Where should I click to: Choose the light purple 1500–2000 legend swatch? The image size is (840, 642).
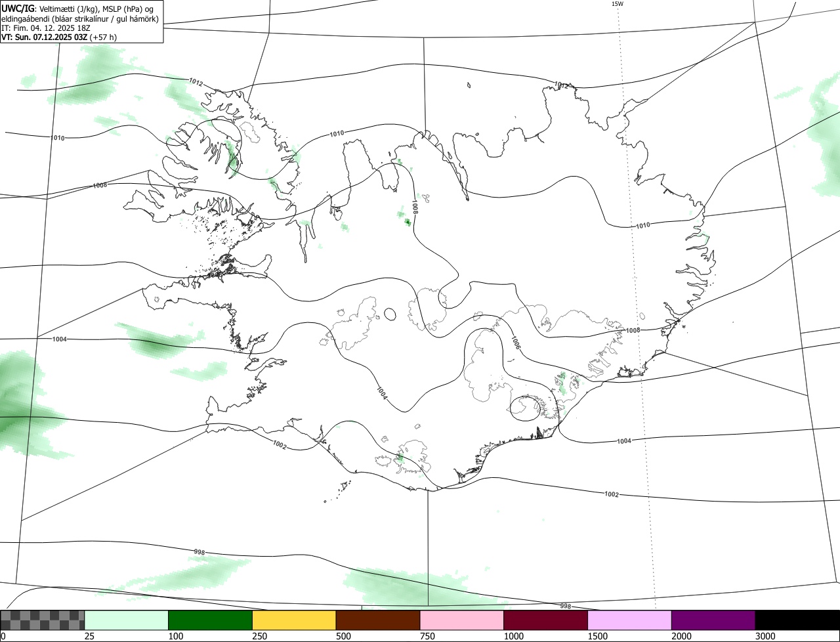click(629, 620)
